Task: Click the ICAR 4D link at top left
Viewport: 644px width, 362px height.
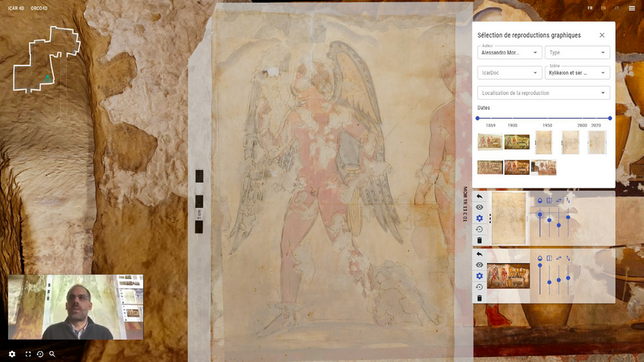Action: (16, 8)
